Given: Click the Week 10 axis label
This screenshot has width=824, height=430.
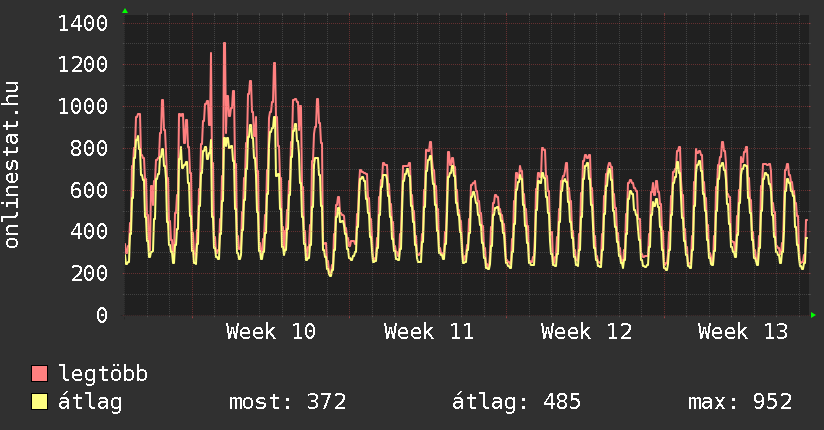Looking at the screenshot, I should pos(271,332).
